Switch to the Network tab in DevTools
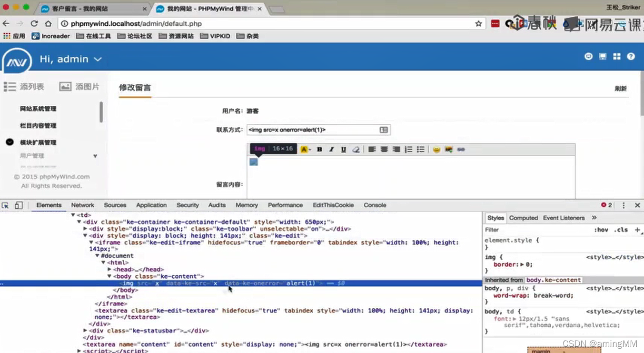 82,205
